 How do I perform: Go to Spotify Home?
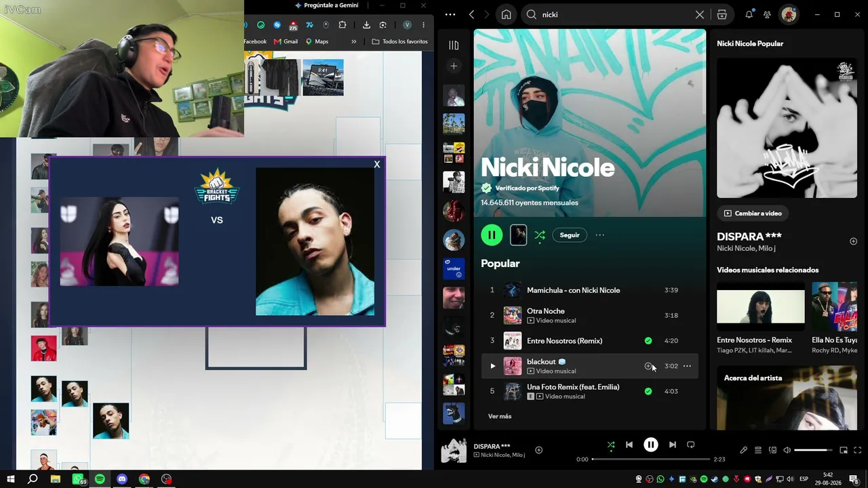(506, 14)
